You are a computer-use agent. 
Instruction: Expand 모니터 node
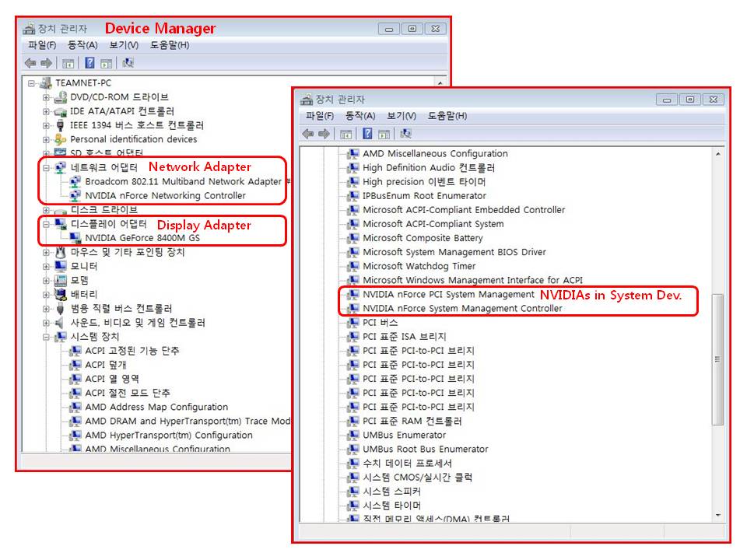coord(46,266)
